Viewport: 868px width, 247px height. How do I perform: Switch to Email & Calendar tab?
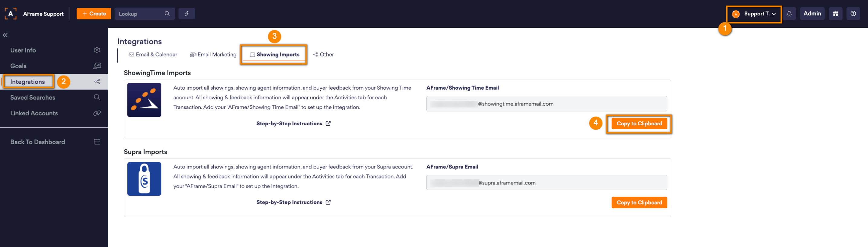pyautogui.click(x=153, y=55)
